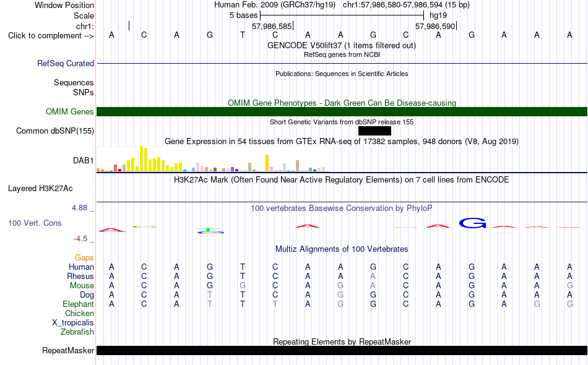Screen dimensions: 588x365
Task: Click the RefSeq Curated track label
Action: (66, 63)
